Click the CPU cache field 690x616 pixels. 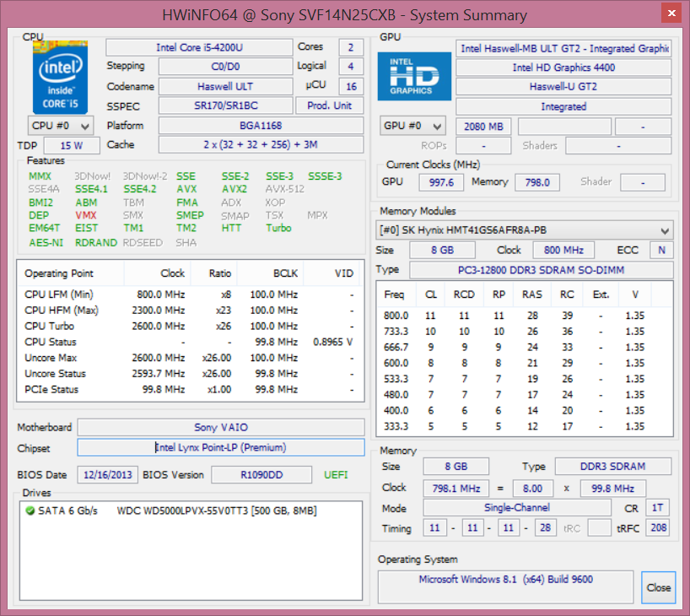(261, 144)
